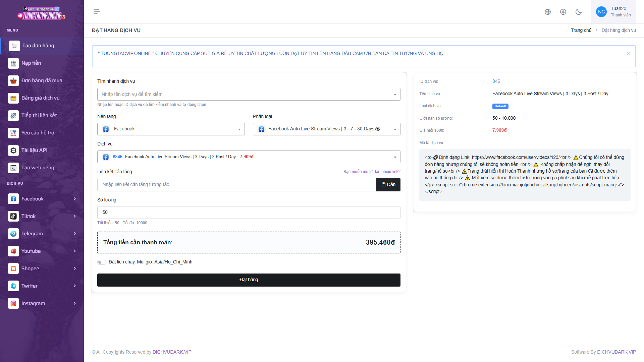Image resolution: width=644 pixels, height=362 pixels.
Task: Click the API icon for Tài liệu API
Action: click(x=13, y=150)
